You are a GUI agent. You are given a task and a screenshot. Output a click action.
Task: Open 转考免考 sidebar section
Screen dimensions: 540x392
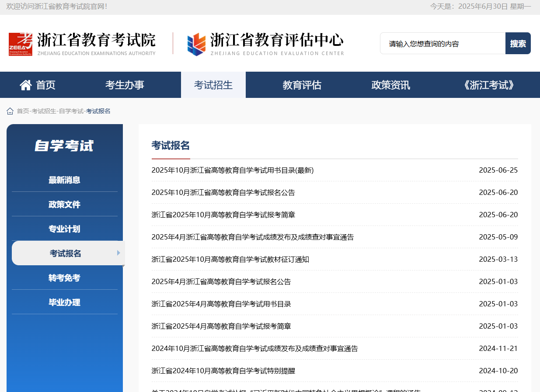[x=64, y=278]
